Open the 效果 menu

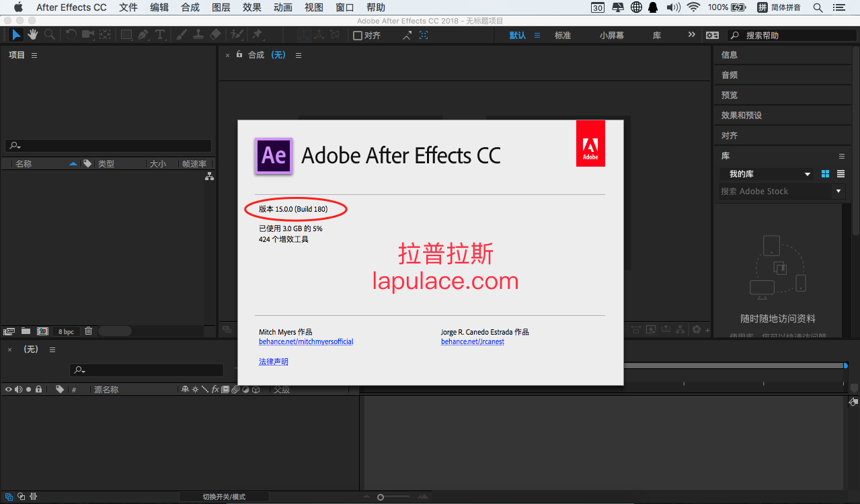(252, 7)
